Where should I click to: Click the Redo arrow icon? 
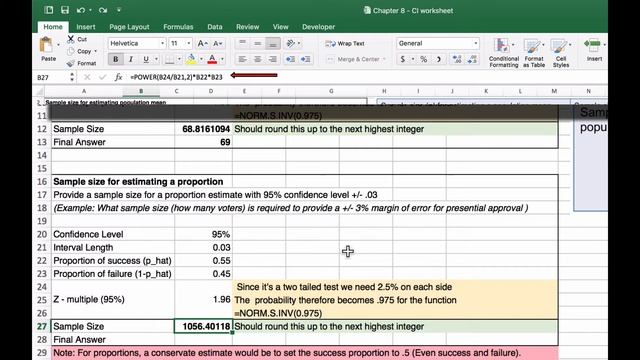[103, 10]
